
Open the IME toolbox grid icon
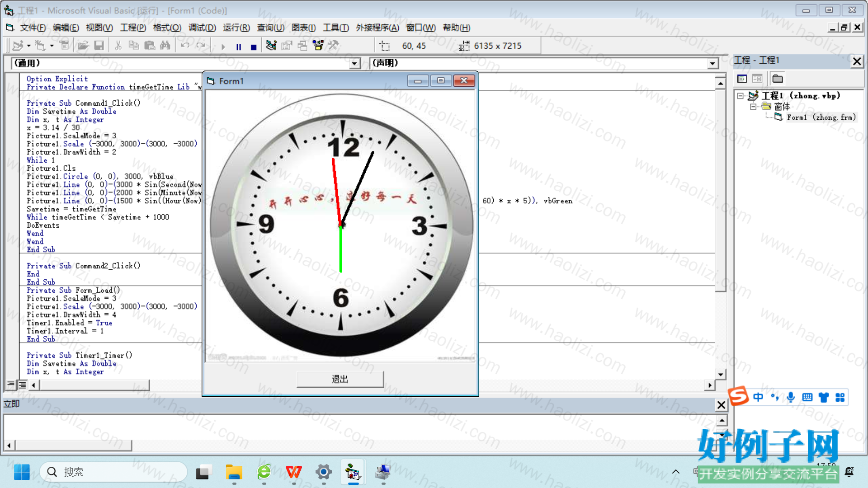(840, 397)
